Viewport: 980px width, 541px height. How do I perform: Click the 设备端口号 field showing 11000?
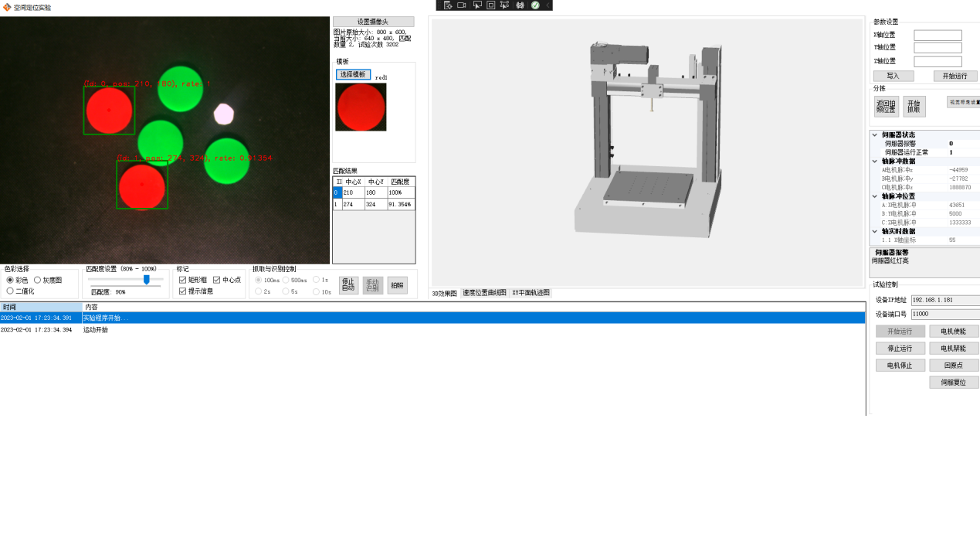point(945,315)
